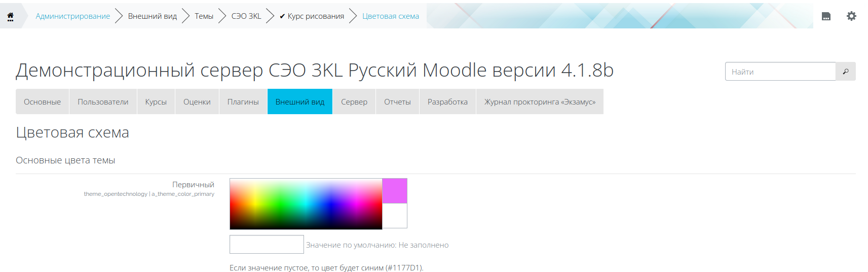
Task: Click the magenta preview color swatch
Action: (395, 191)
